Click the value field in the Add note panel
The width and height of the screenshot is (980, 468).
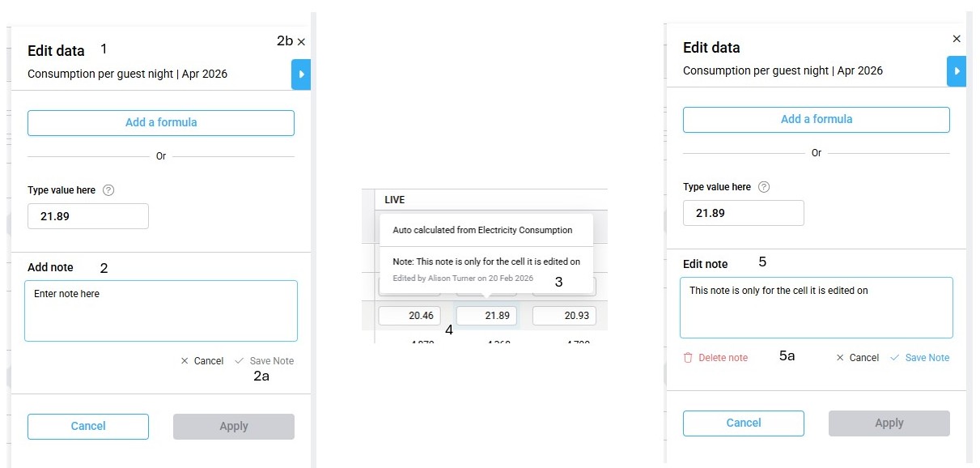click(x=88, y=216)
